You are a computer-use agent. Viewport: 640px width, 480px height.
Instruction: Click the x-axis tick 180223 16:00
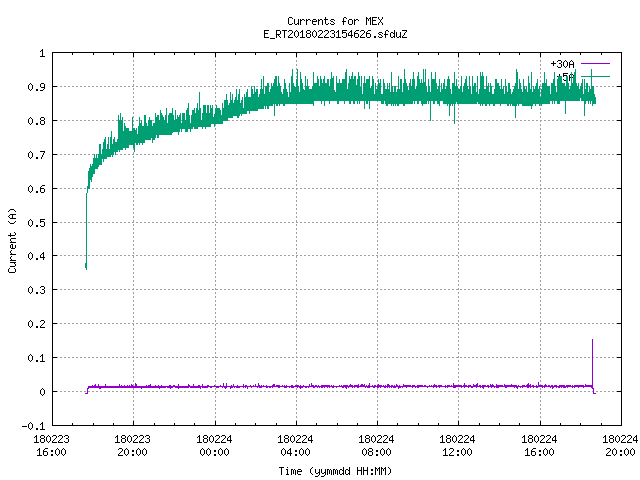51,446
